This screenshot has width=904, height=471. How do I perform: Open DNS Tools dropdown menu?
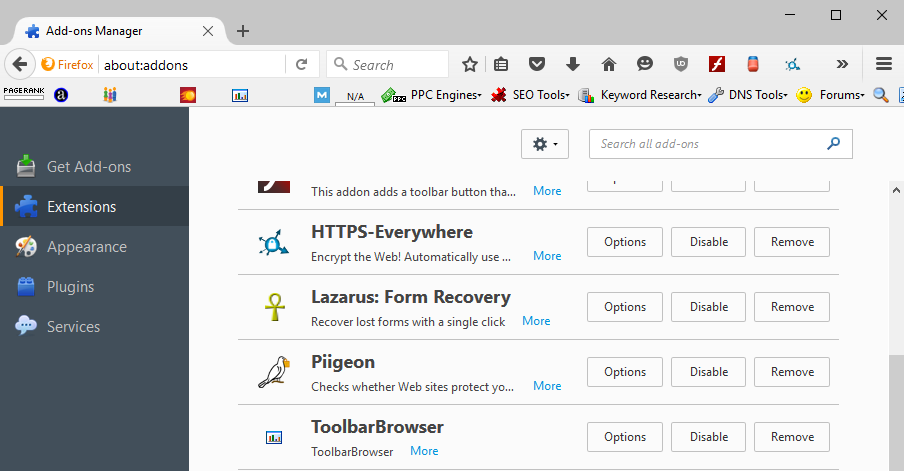click(748, 95)
